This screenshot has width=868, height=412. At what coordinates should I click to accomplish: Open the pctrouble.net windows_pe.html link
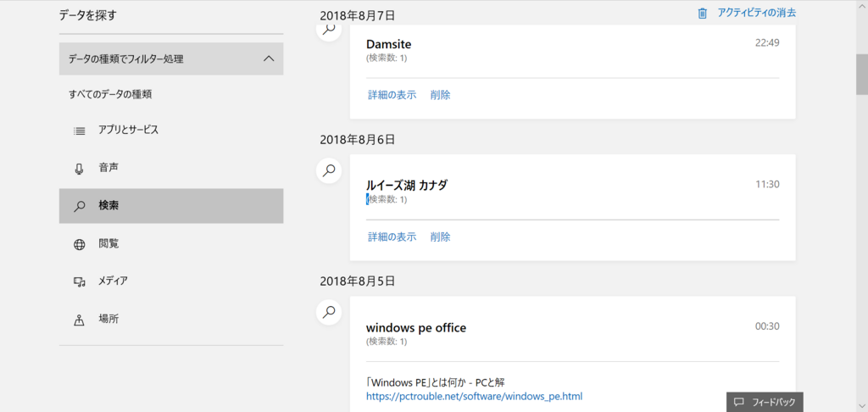pos(475,397)
